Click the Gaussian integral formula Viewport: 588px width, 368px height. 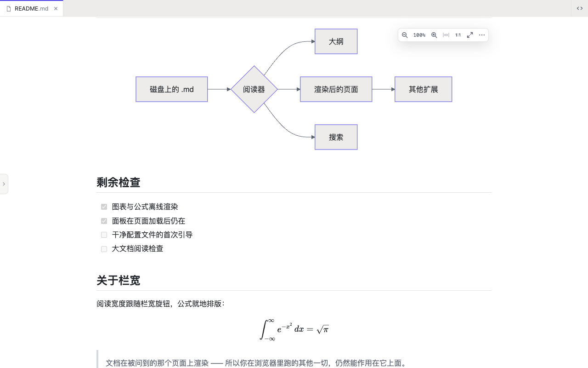click(x=294, y=329)
